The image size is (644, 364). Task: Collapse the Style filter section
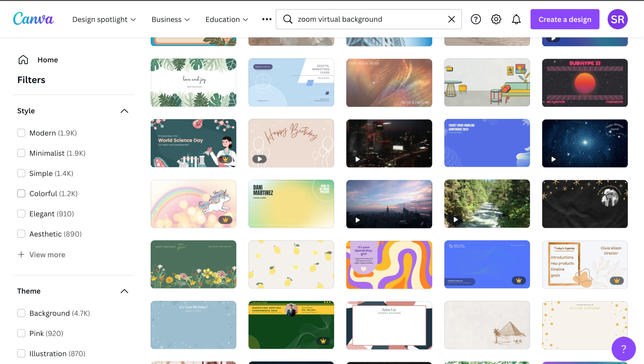pos(125,111)
